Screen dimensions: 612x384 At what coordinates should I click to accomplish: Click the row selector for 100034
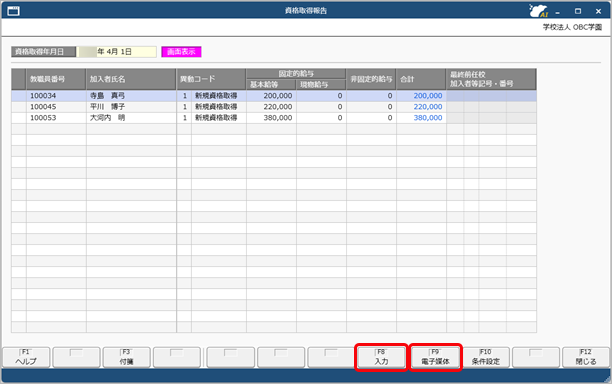[x=19, y=96]
